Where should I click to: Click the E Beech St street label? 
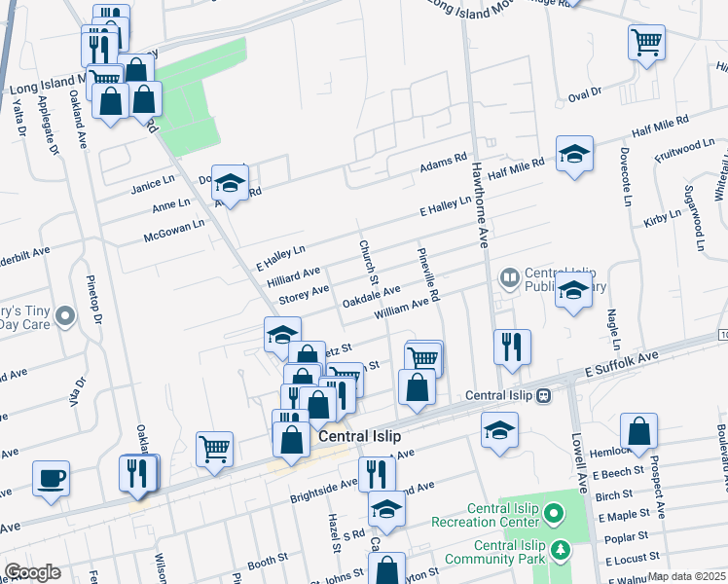click(618, 474)
